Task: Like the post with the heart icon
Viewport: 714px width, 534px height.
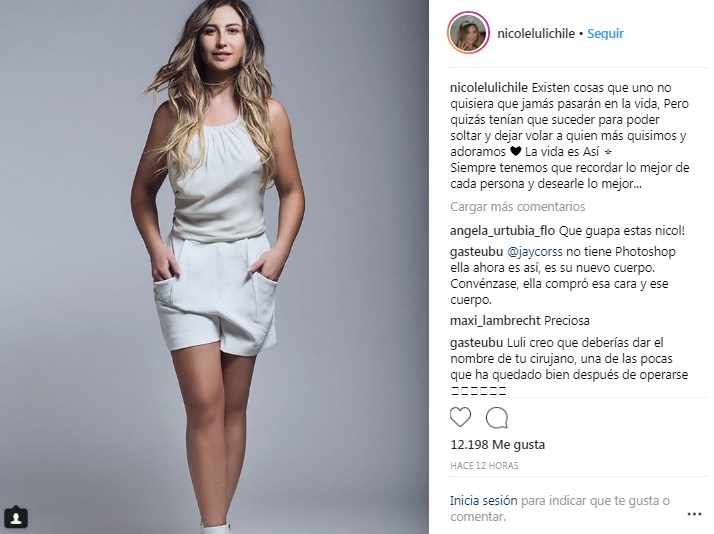Action: coord(460,417)
